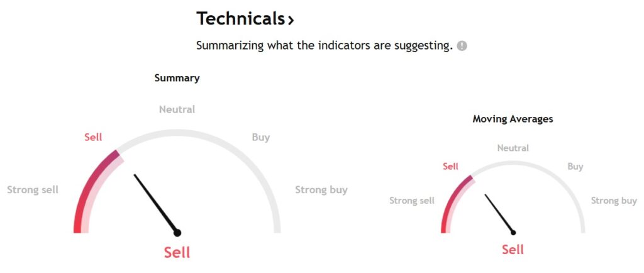Open the Technicals section title link
644x273 pixels.
245,19
